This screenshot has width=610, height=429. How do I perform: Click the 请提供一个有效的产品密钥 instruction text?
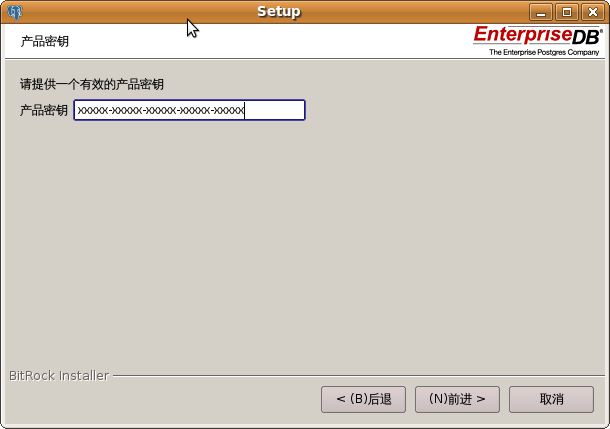pyautogui.click(x=92, y=84)
